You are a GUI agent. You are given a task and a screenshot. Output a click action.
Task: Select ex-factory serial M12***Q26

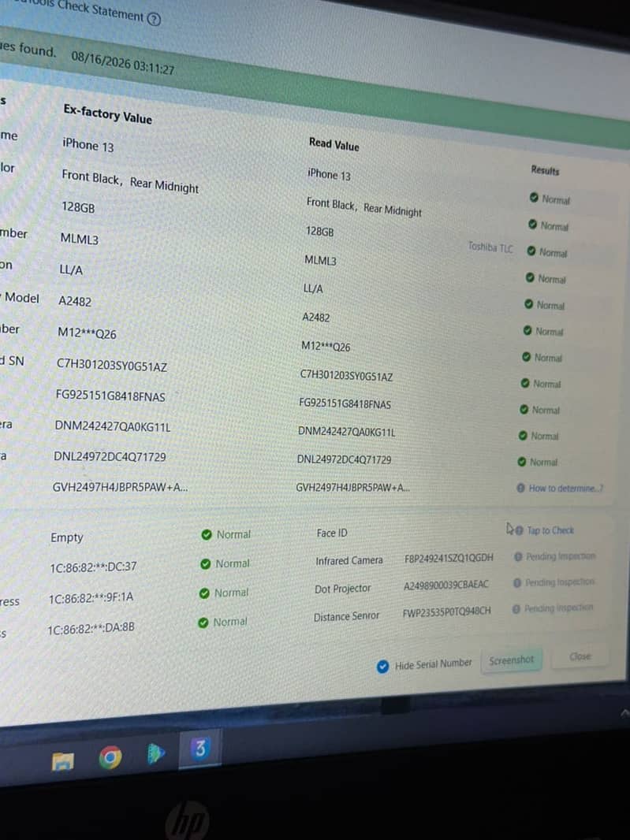pyautogui.click(x=87, y=333)
